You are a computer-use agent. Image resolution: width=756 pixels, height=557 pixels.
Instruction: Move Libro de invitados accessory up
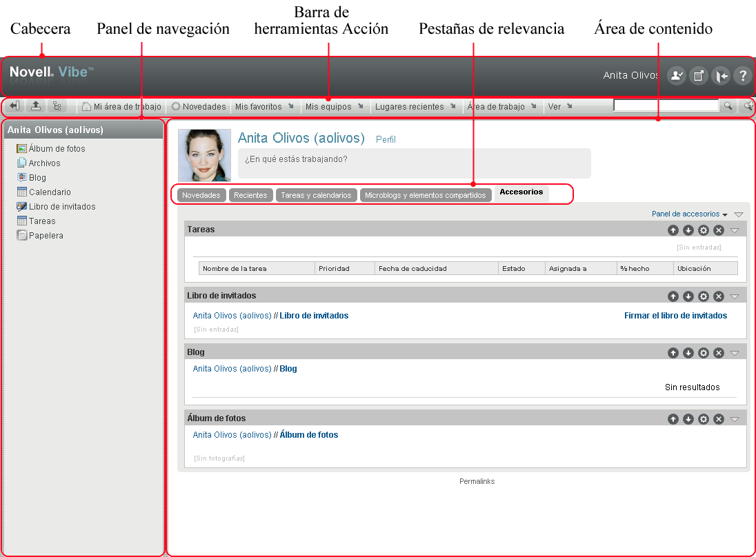[673, 296]
